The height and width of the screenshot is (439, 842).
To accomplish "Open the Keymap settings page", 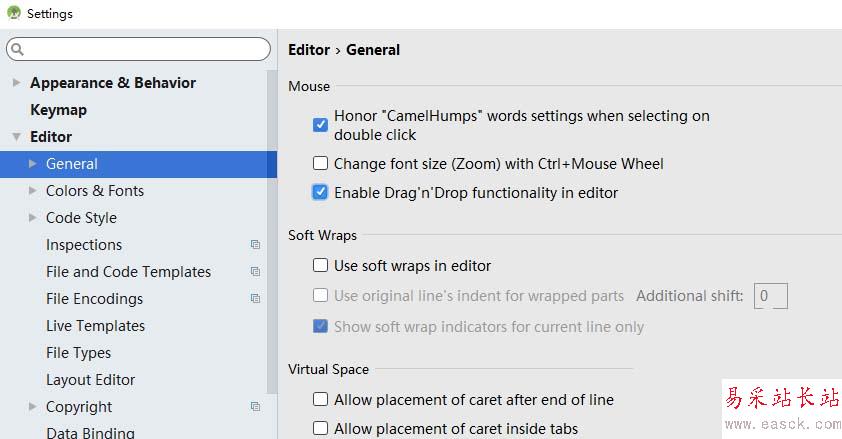I will click(x=58, y=110).
